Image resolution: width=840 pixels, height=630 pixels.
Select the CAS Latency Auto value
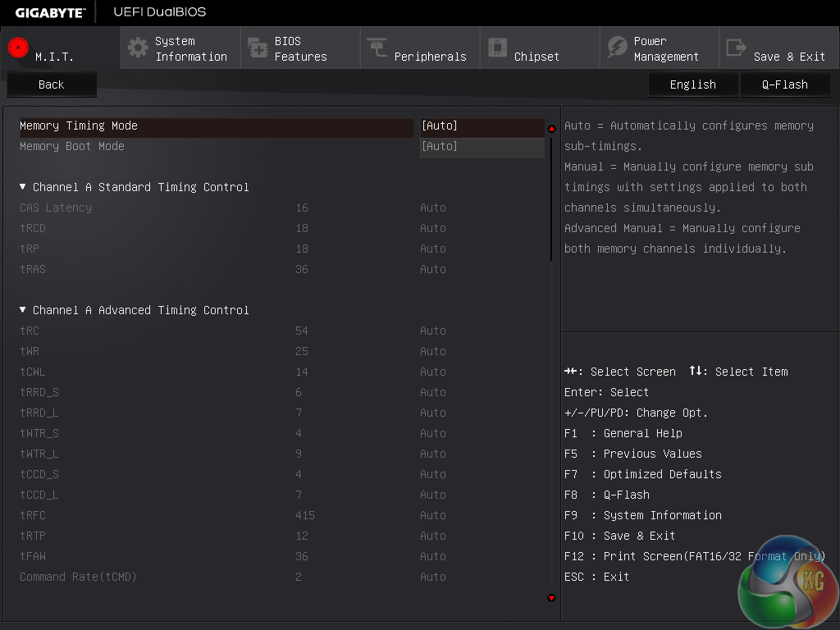[x=433, y=208]
